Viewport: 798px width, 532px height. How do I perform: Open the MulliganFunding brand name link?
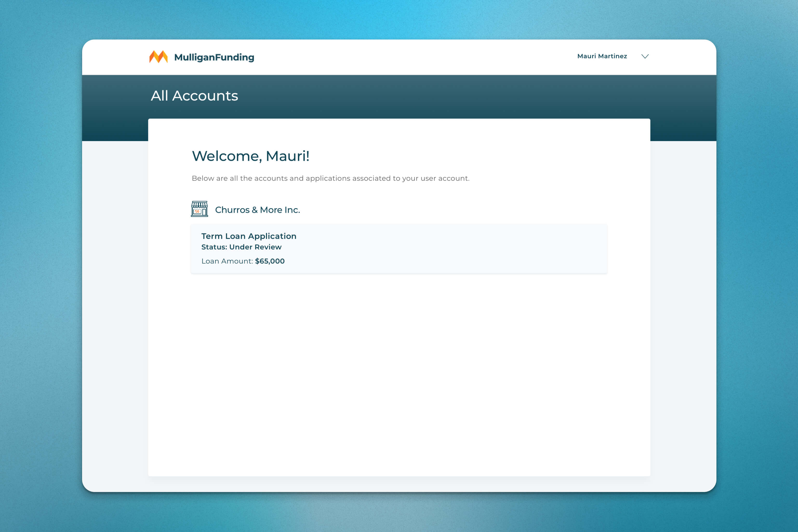tap(214, 57)
